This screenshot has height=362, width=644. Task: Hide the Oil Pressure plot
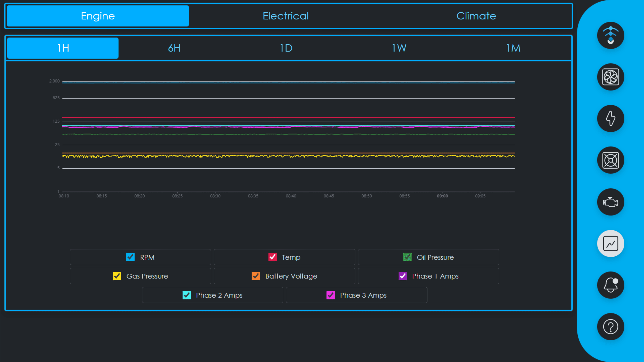pyautogui.click(x=408, y=257)
